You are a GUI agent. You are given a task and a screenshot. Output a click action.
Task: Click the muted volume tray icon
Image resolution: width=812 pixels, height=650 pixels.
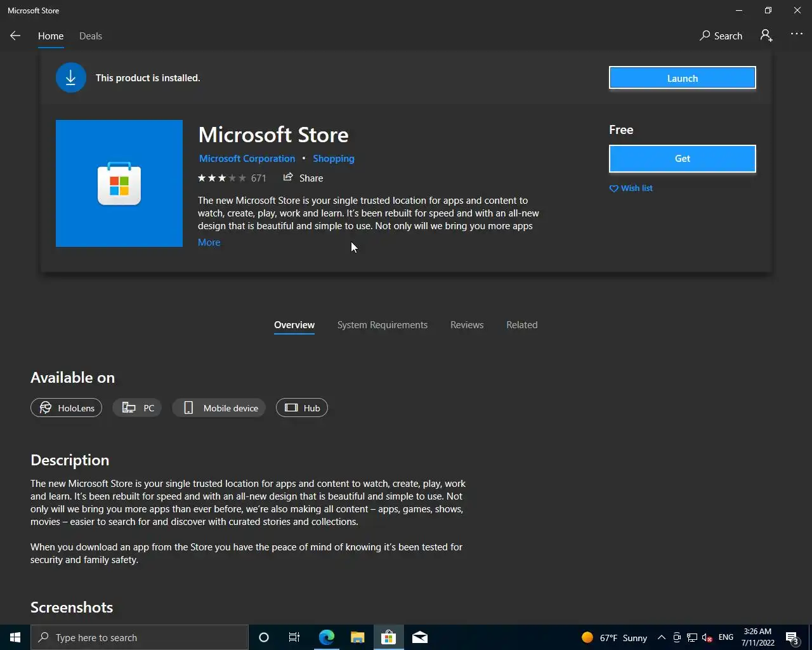[x=707, y=637]
